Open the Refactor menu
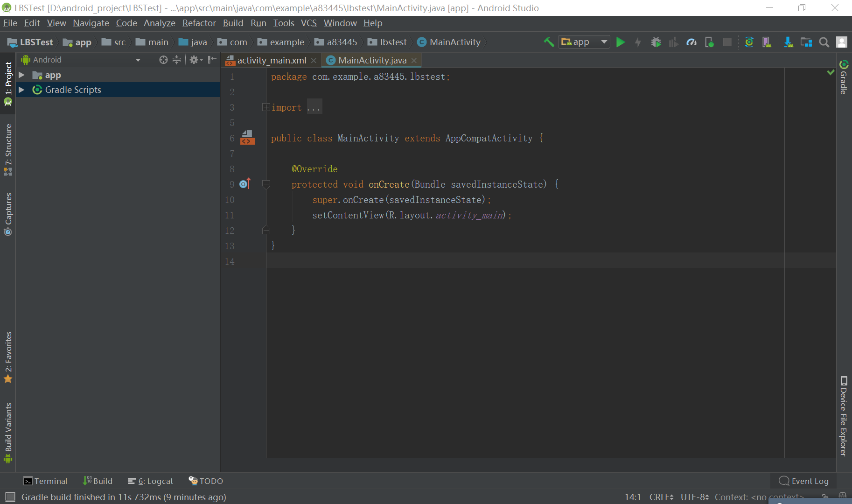Viewport: 852px width, 504px height. 199,23
